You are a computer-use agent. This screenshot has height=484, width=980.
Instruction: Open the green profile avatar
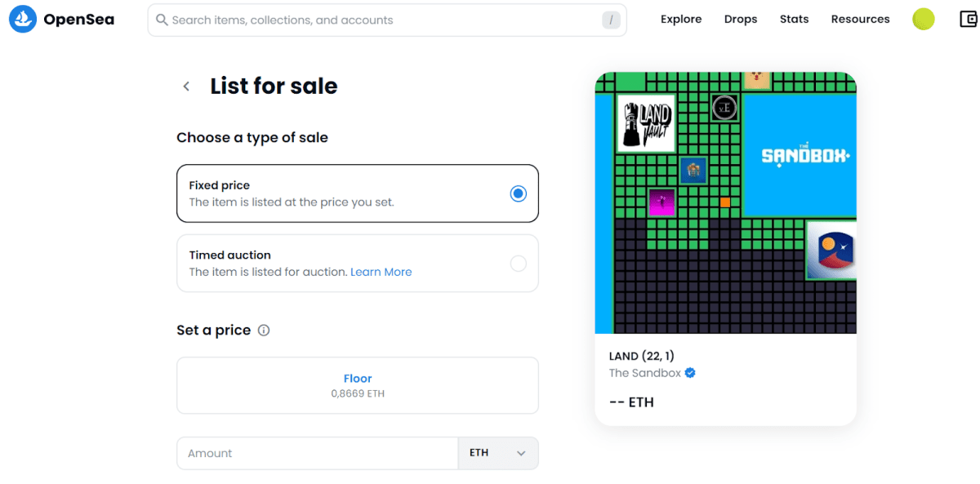click(x=924, y=20)
